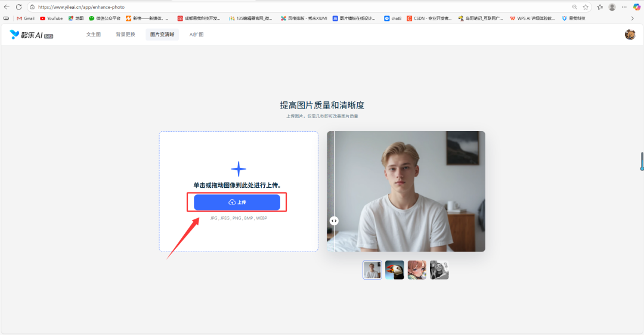Click the blue 上传 upload button
Image resolution: width=644 pixels, height=335 pixels.
237,202
